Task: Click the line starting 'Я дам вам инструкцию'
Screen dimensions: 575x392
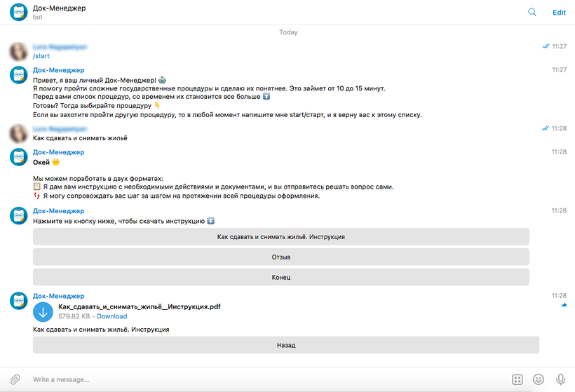Action: (x=218, y=187)
